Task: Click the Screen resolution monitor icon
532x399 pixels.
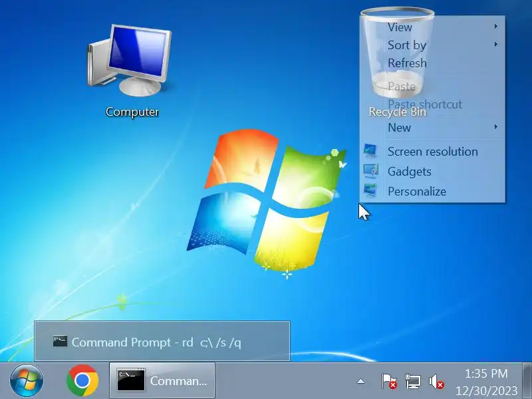Action: pyautogui.click(x=370, y=151)
